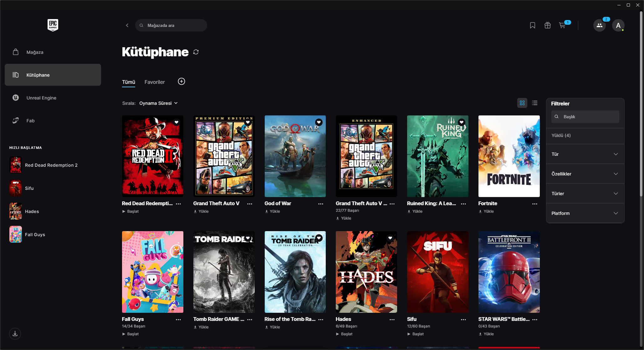
Task: Expand the Türler filter section
Action: point(585,194)
